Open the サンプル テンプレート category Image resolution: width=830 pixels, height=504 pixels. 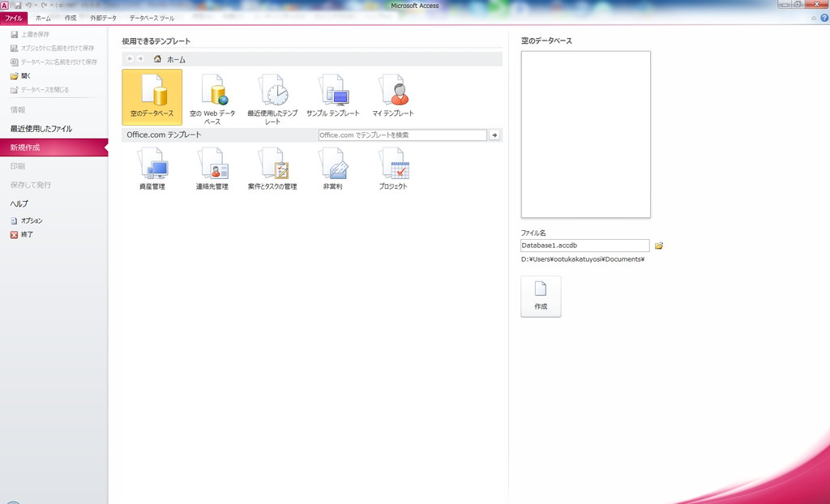click(333, 96)
